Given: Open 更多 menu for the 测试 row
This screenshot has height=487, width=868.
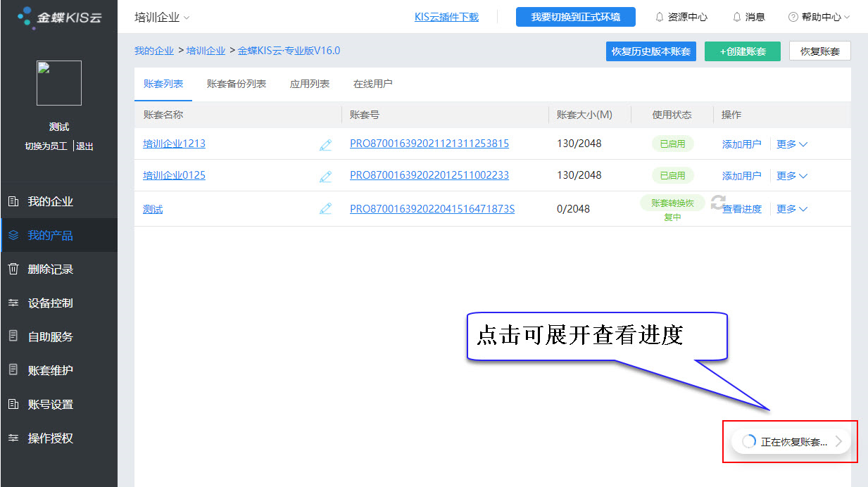Looking at the screenshot, I should [792, 209].
